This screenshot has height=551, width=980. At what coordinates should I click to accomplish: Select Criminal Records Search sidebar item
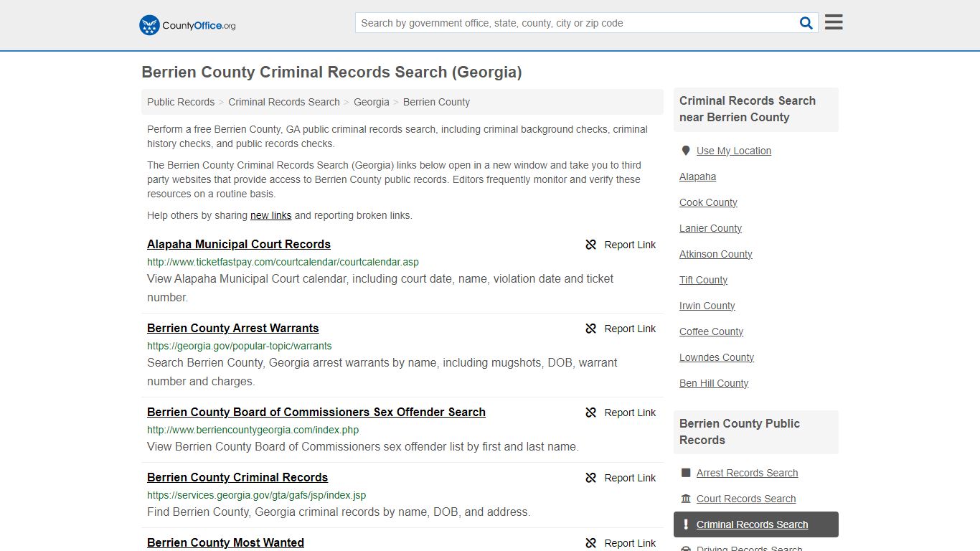click(x=756, y=524)
